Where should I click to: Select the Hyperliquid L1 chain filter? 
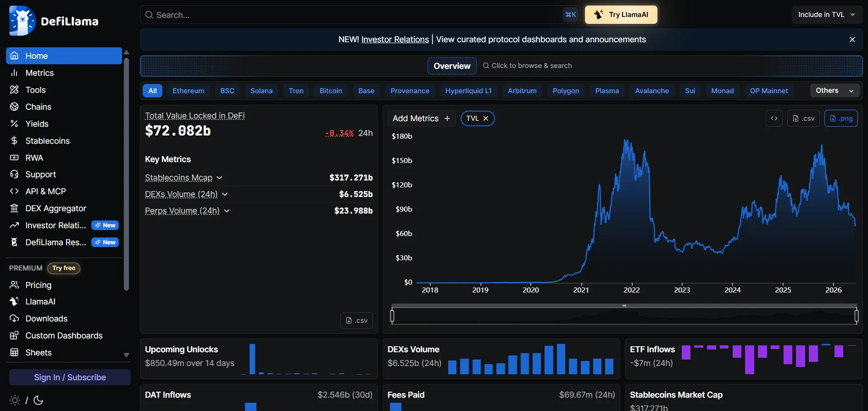click(x=468, y=91)
